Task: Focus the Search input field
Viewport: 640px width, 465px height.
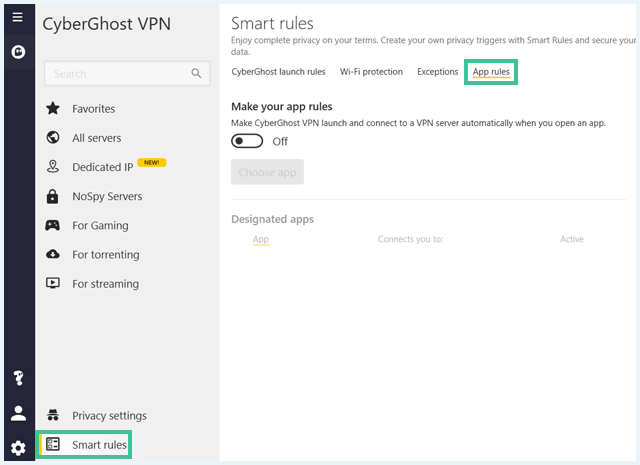Action: [x=127, y=73]
